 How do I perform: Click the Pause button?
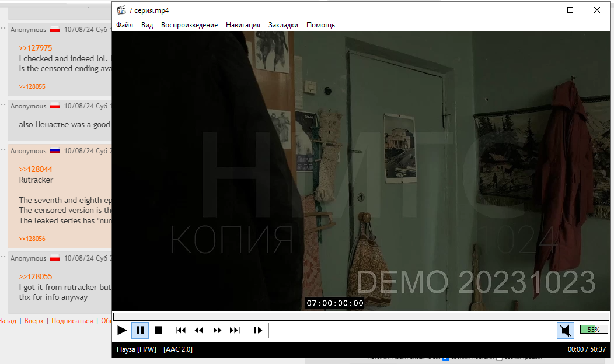[x=140, y=330]
